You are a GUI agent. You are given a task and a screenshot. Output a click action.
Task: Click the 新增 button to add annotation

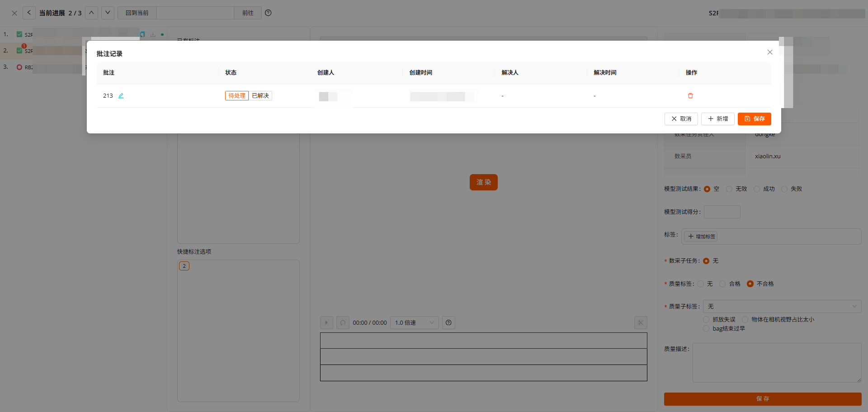[x=718, y=119]
